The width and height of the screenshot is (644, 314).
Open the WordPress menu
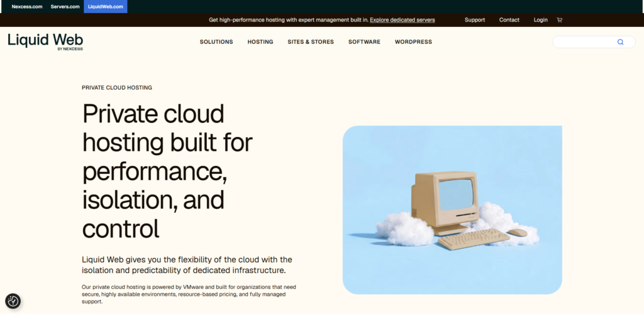tap(413, 42)
